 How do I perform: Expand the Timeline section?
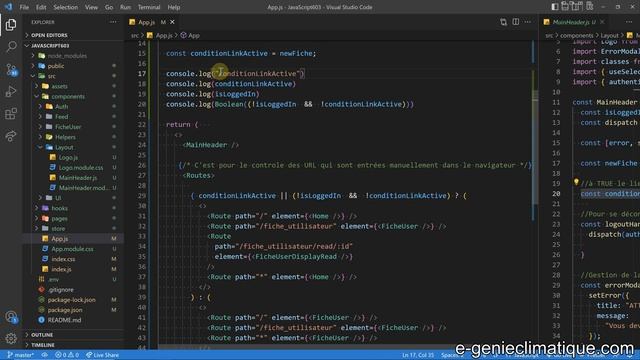pyautogui.click(x=73, y=345)
